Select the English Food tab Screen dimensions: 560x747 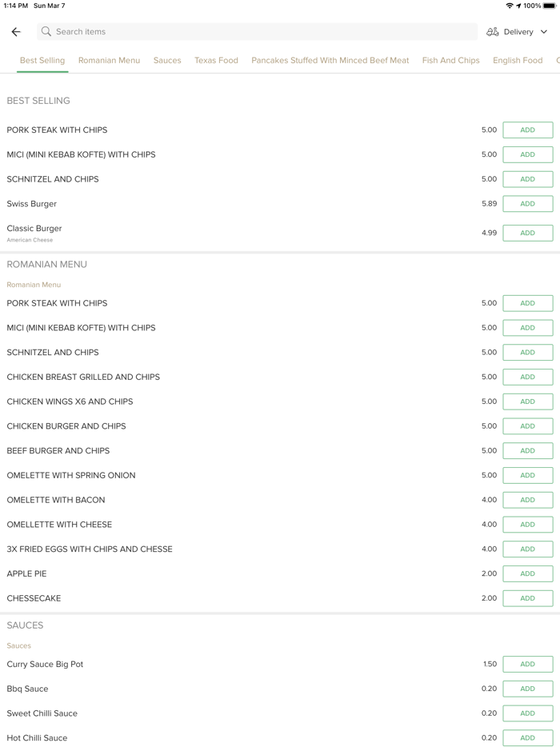517,60
